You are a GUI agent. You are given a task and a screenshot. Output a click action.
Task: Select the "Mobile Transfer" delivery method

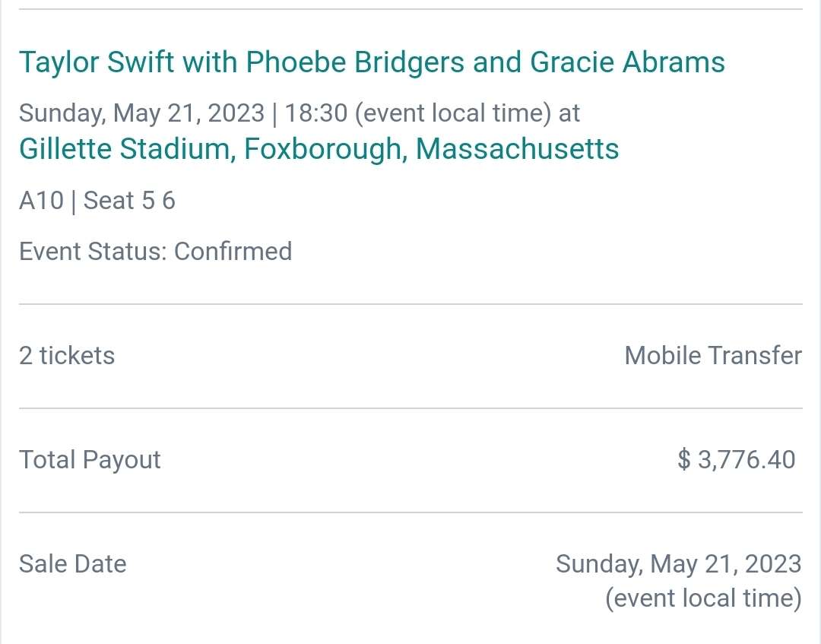713,356
